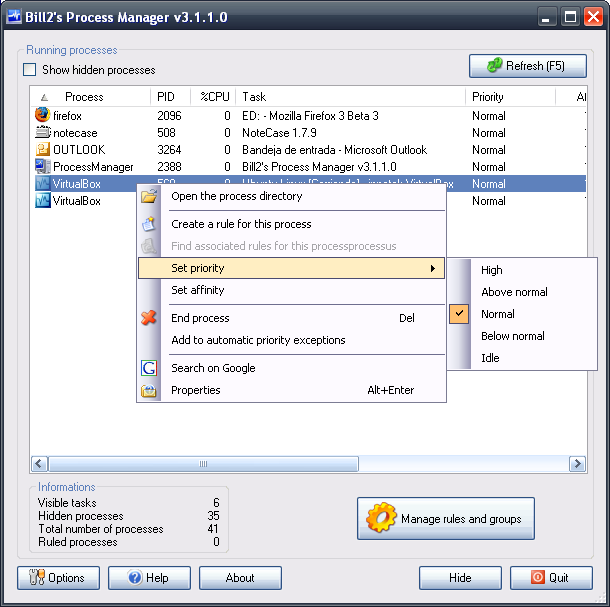Click the Help button
This screenshot has height=607, width=610.
[149, 578]
